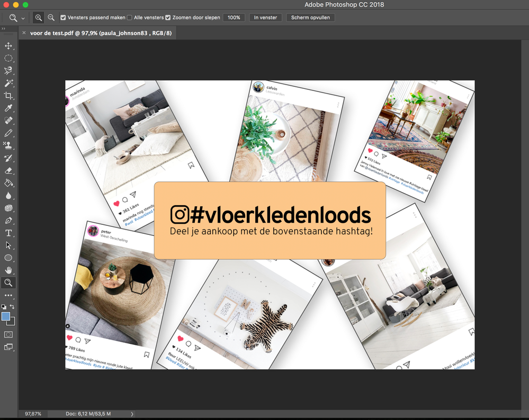Select the Elliptical Marquee tool
This screenshot has width=529, height=420.
pos(8,58)
